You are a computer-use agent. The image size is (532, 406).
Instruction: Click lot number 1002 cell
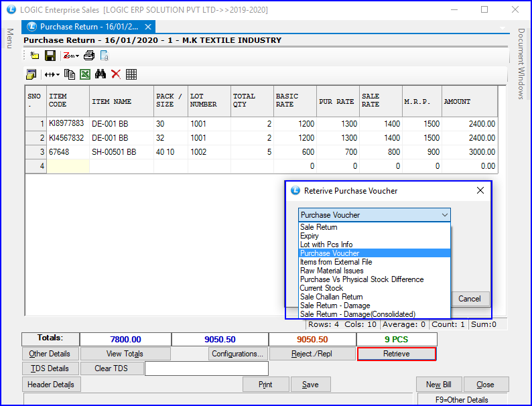click(209, 152)
